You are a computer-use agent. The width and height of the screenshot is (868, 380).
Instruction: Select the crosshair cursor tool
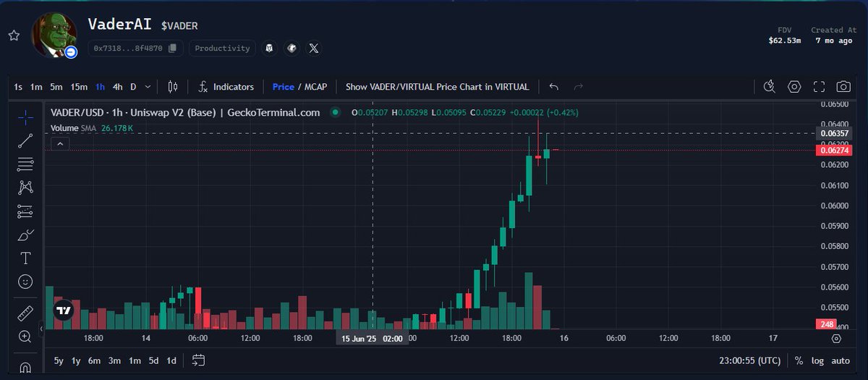coord(25,117)
